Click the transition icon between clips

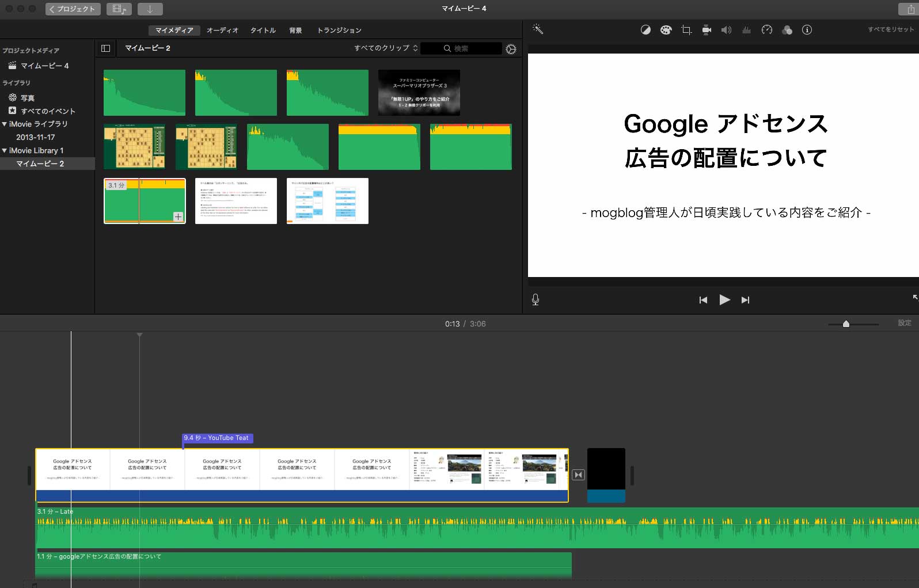(579, 475)
